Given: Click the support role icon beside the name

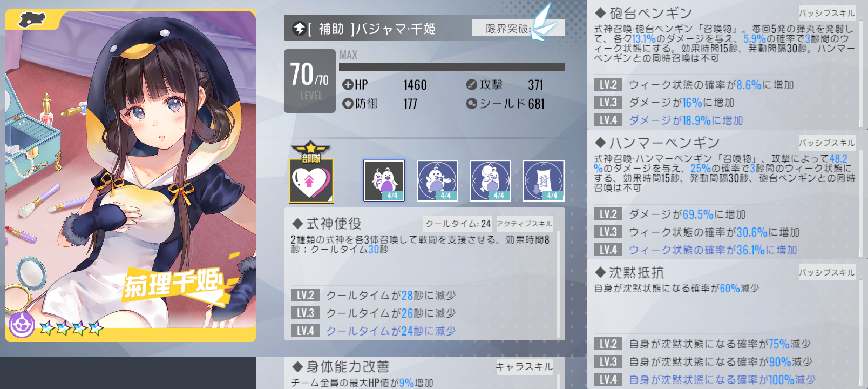Looking at the screenshot, I should 299,28.
